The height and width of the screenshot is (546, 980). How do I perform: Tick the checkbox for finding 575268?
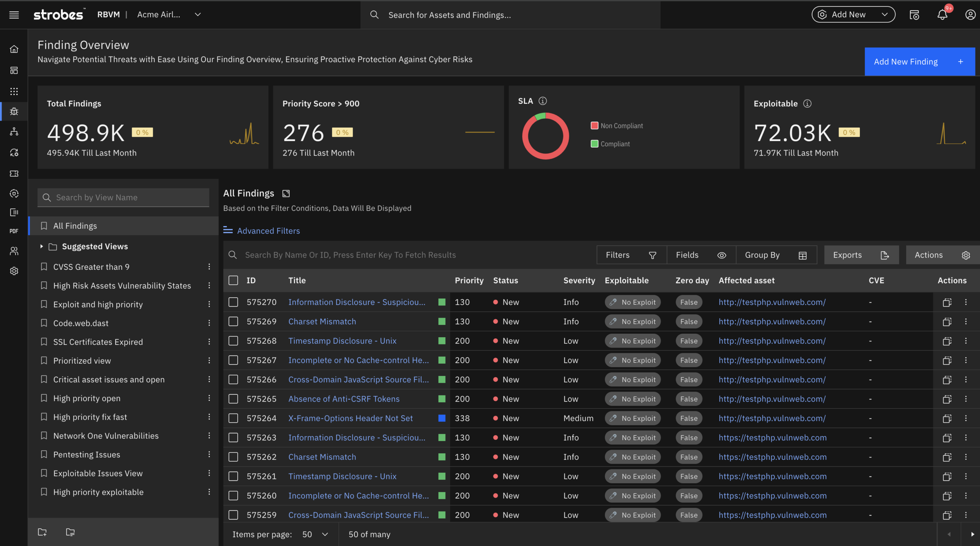point(233,341)
